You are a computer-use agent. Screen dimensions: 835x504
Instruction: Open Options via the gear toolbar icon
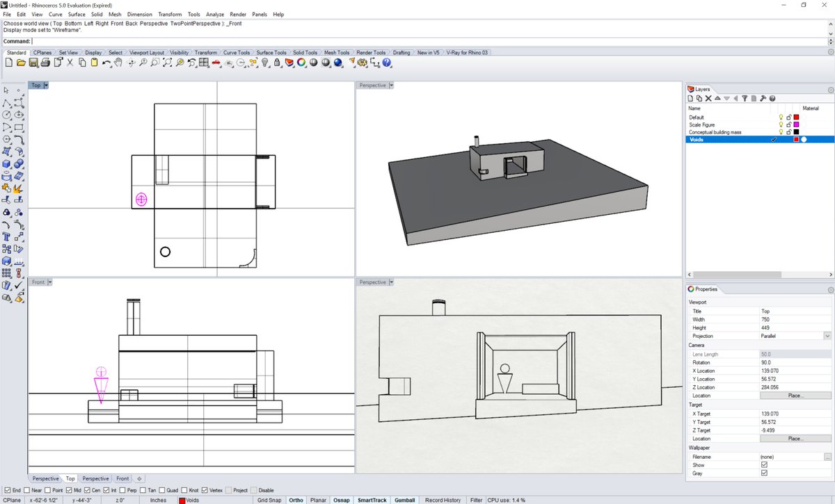click(x=363, y=63)
